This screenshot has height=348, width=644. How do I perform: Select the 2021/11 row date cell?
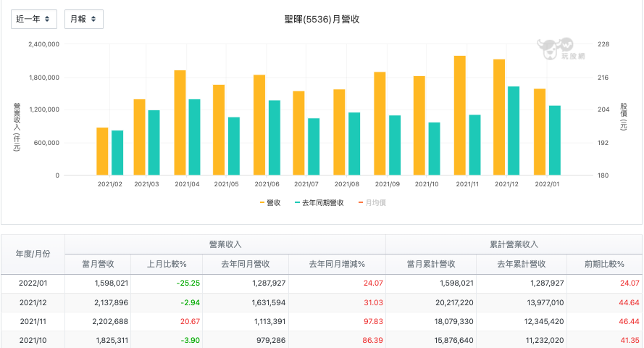coord(33,321)
